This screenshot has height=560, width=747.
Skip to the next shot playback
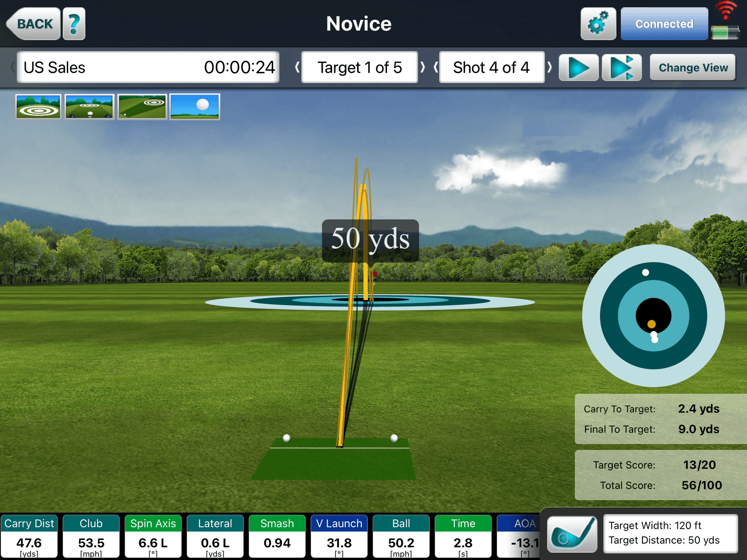[x=622, y=67]
